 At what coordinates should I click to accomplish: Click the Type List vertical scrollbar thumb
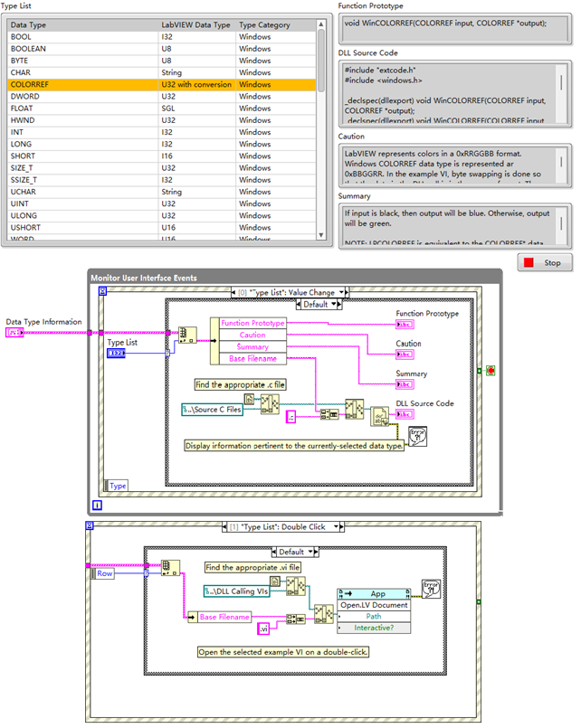[x=321, y=61]
